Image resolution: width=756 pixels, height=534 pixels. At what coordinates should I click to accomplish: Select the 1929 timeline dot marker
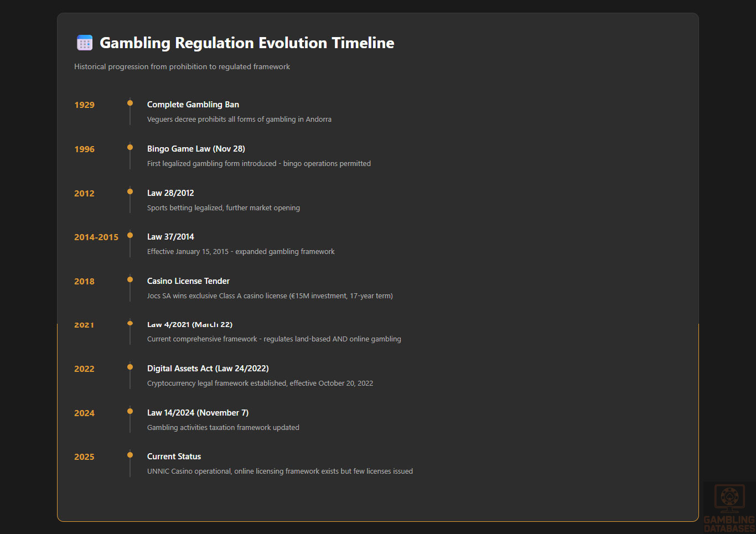130,103
